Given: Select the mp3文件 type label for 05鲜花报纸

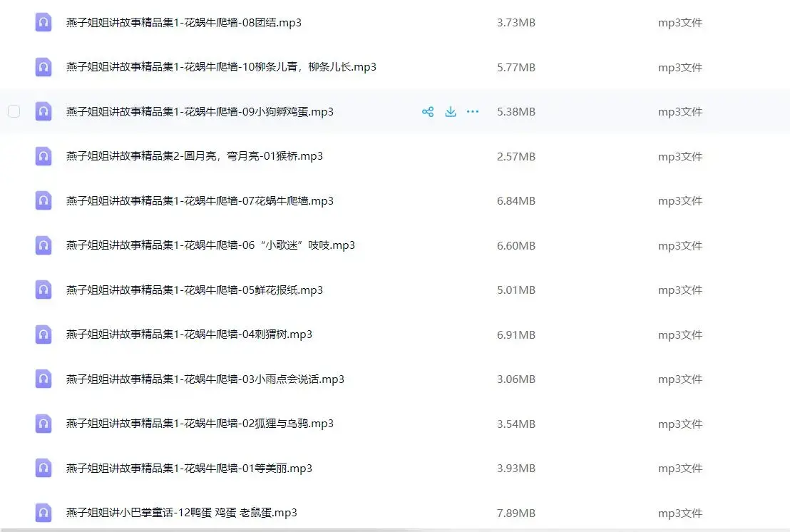Looking at the screenshot, I should coord(679,290).
